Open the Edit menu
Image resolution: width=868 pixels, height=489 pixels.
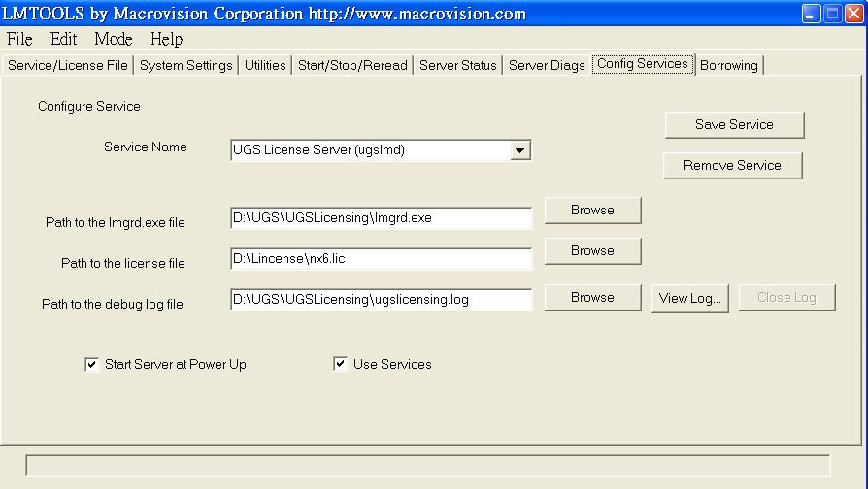(64, 39)
